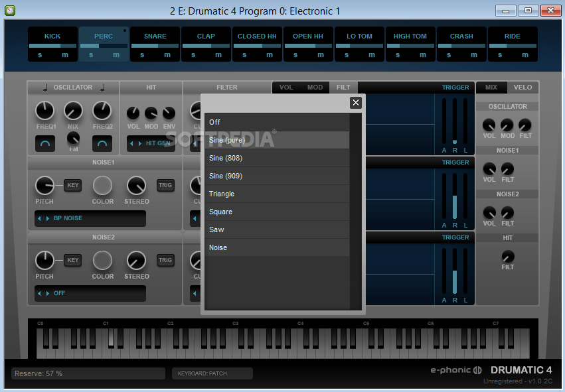Image resolution: width=565 pixels, height=392 pixels.
Task: Click MIX panel oscillator VOL knob
Action: click(x=489, y=125)
